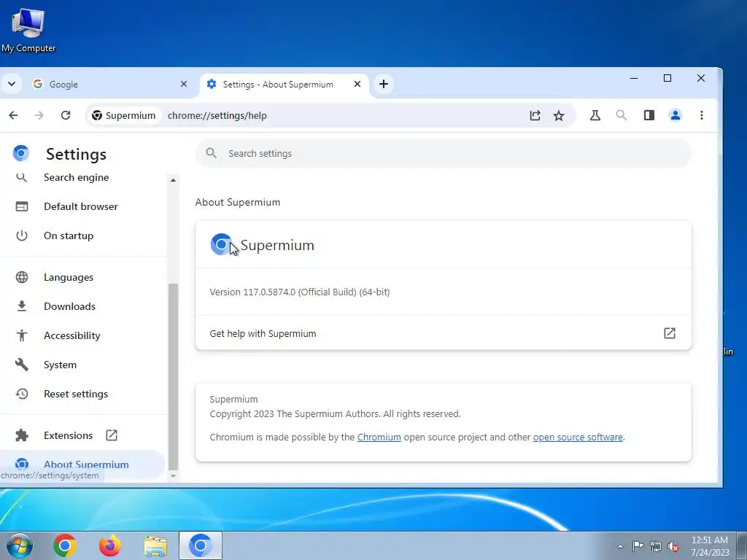Click the Extensions puzzle piece icon

21,435
